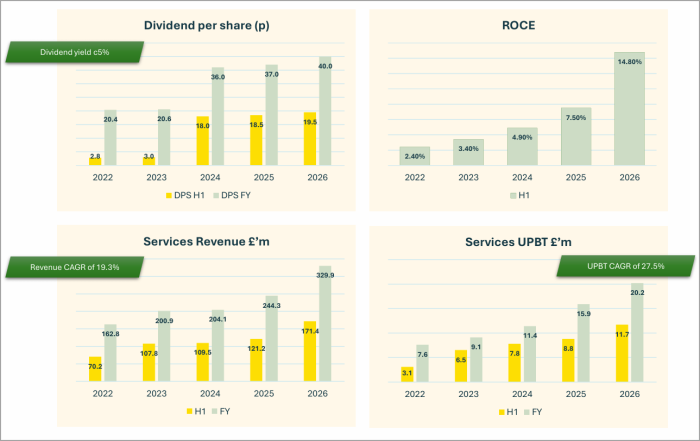
Task: Select the 171.4 Services Revenue H1 bar
Action: point(310,352)
